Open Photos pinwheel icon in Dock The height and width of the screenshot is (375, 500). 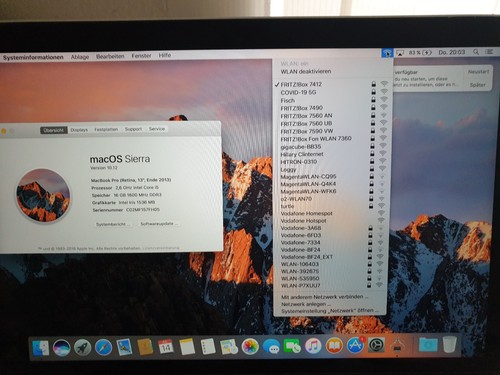[250, 346]
